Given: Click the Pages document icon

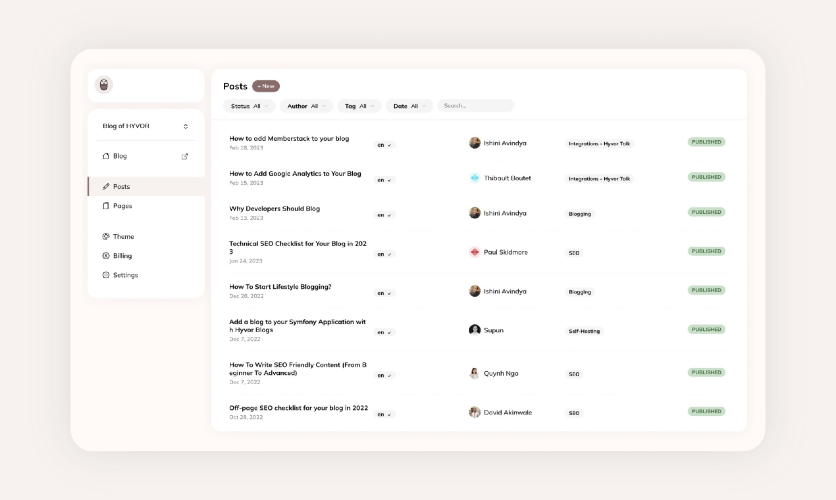Looking at the screenshot, I should 106,206.
